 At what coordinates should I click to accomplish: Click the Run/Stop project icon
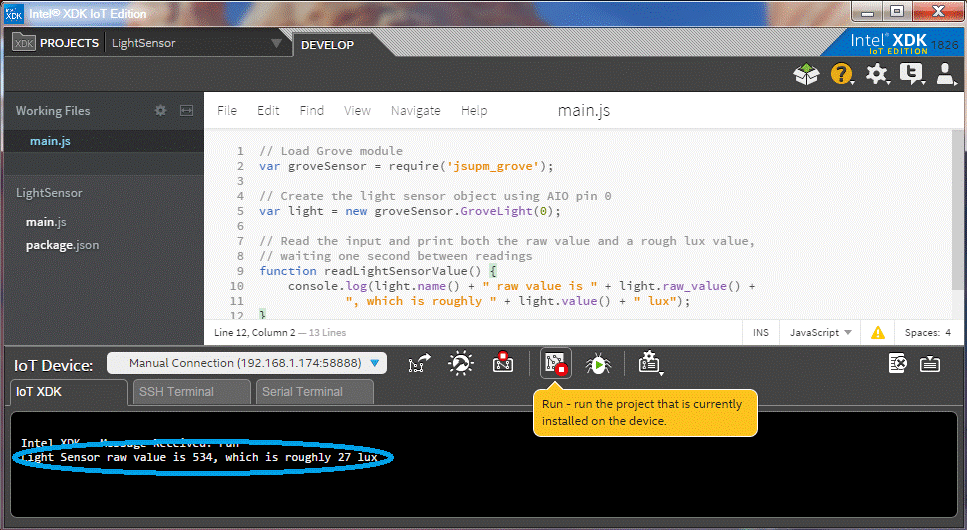(556, 363)
